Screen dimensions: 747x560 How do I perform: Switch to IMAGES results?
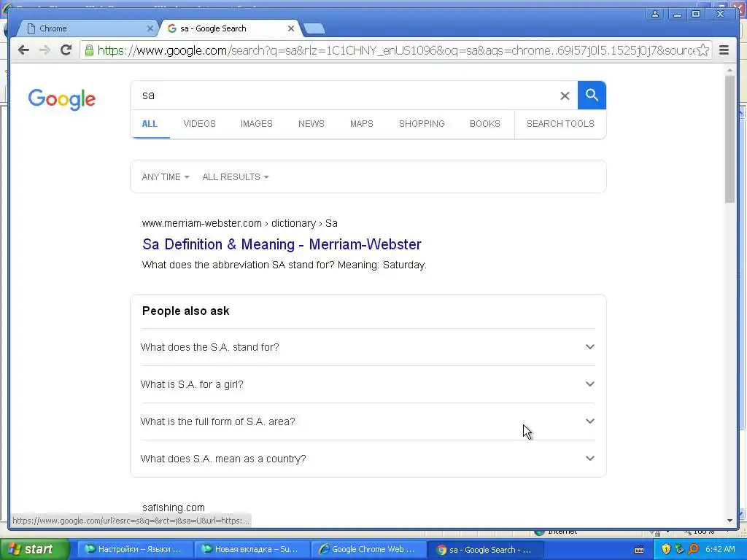(256, 124)
